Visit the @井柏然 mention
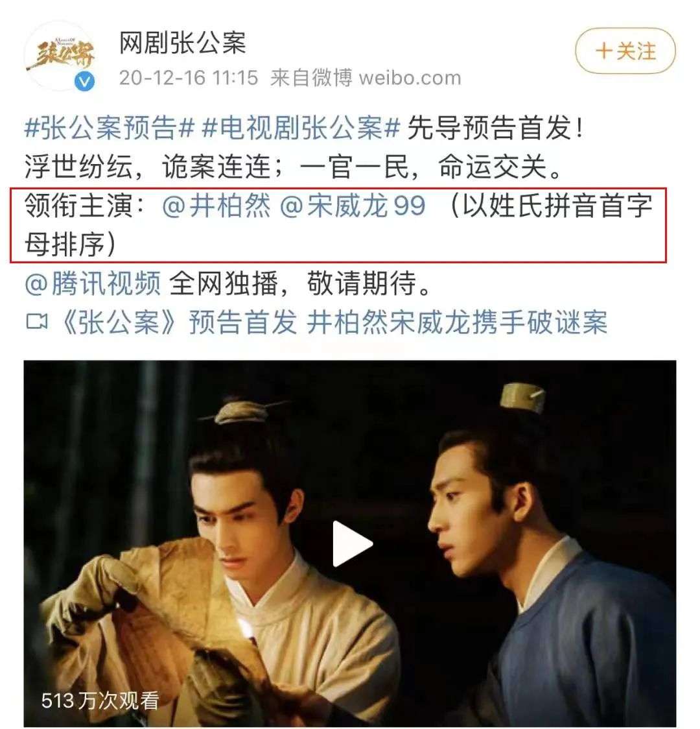This screenshot has height=729, width=700. click(x=216, y=206)
